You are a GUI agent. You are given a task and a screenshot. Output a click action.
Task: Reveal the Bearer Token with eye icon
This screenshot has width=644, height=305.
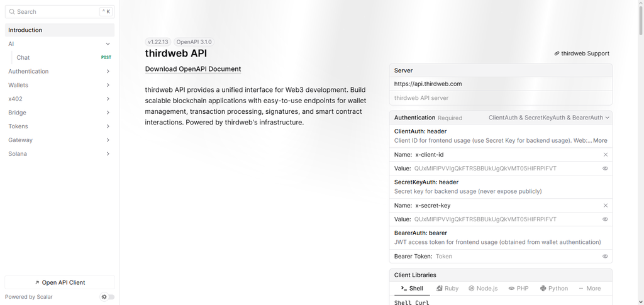tap(605, 256)
